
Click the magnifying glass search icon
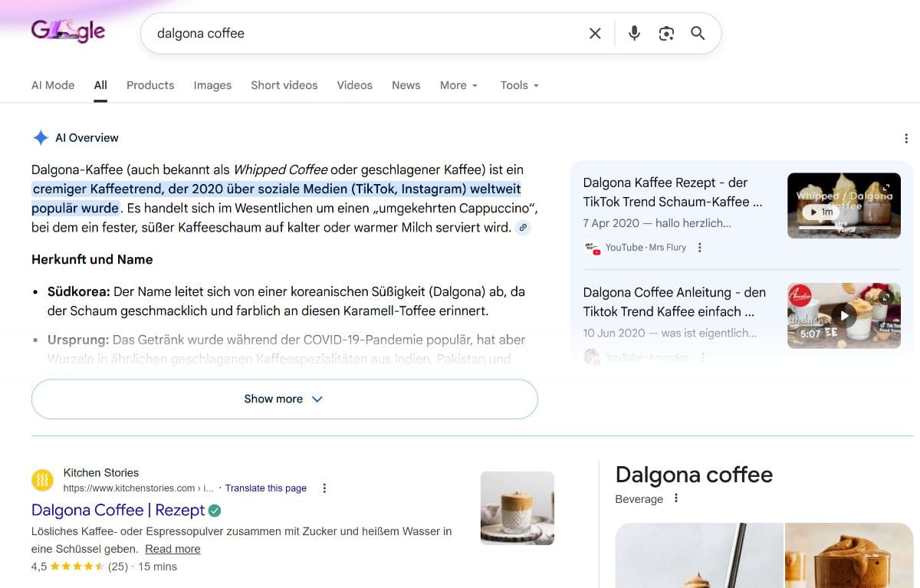(698, 33)
